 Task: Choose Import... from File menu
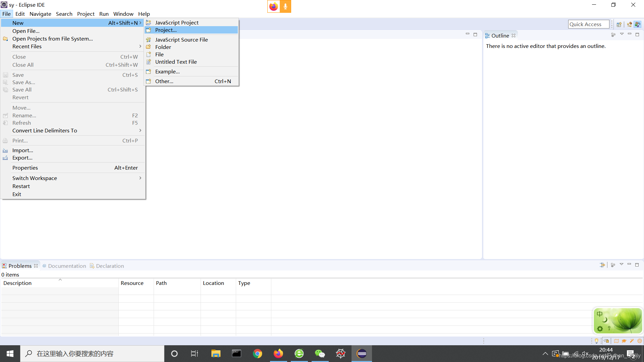(73, 150)
